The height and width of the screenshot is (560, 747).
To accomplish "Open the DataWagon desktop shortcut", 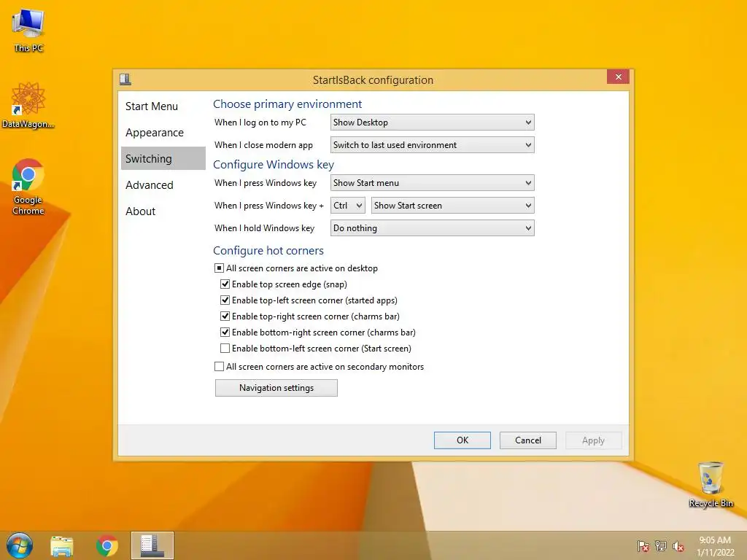I will click(28, 105).
